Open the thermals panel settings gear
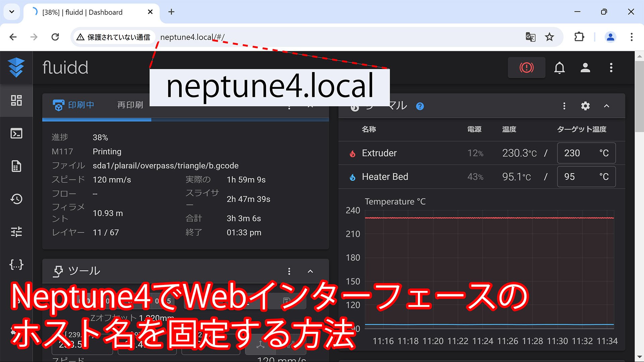The image size is (644, 362). click(585, 106)
